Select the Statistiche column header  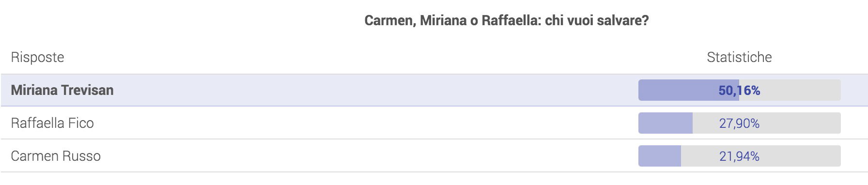click(739, 58)
